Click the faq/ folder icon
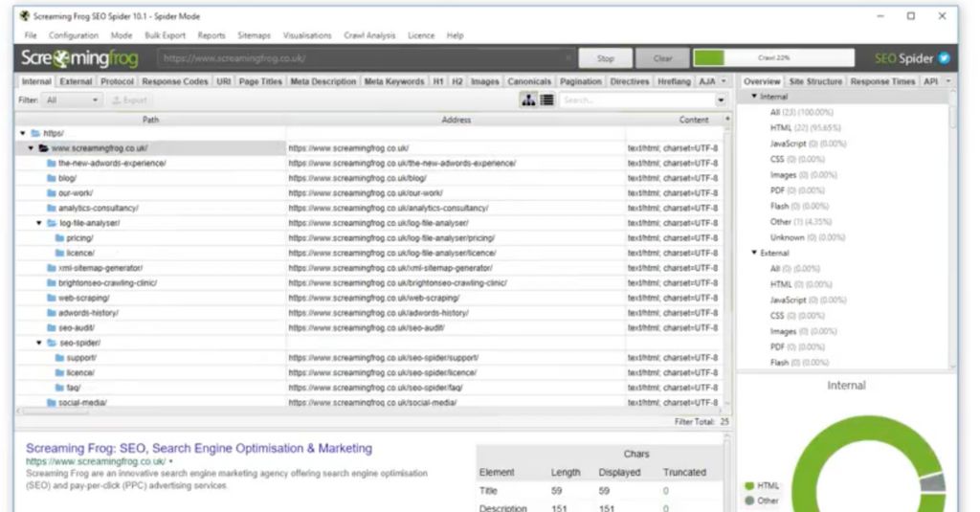This screenshot has height=512, width=980. click(x=59, y=389)
